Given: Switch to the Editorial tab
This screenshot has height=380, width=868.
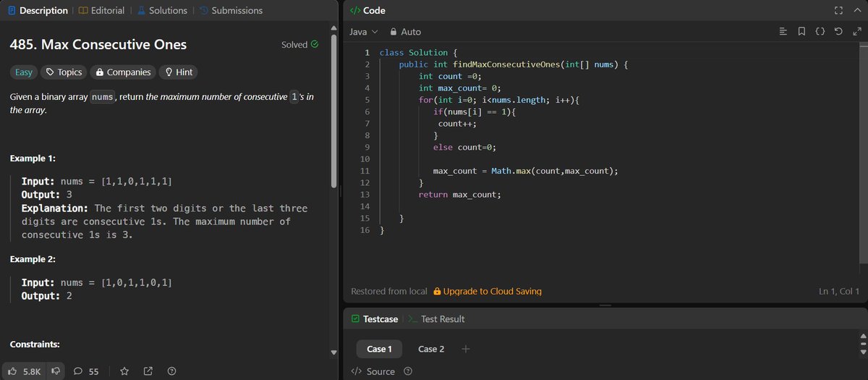Looking at the screenshot, I should 101,10.
